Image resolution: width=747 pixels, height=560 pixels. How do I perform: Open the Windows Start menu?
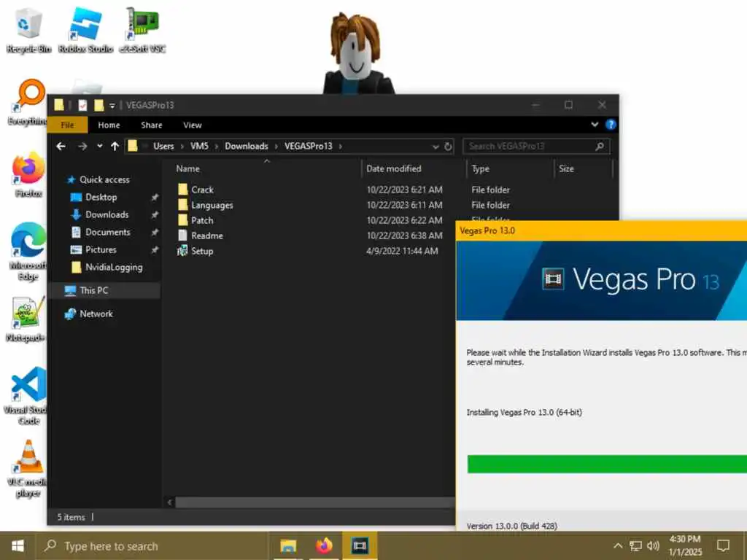pos(18,545)
